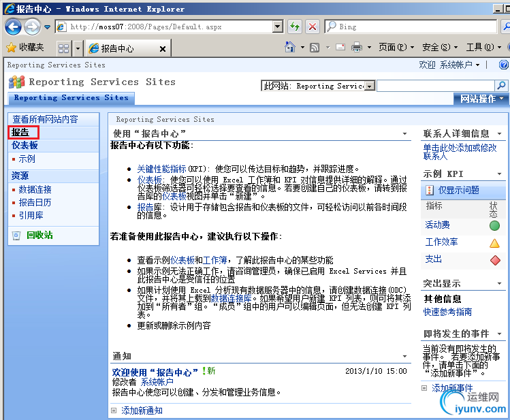
Task: Open the 引用库 sidebar link
Action: coord(31,215)
